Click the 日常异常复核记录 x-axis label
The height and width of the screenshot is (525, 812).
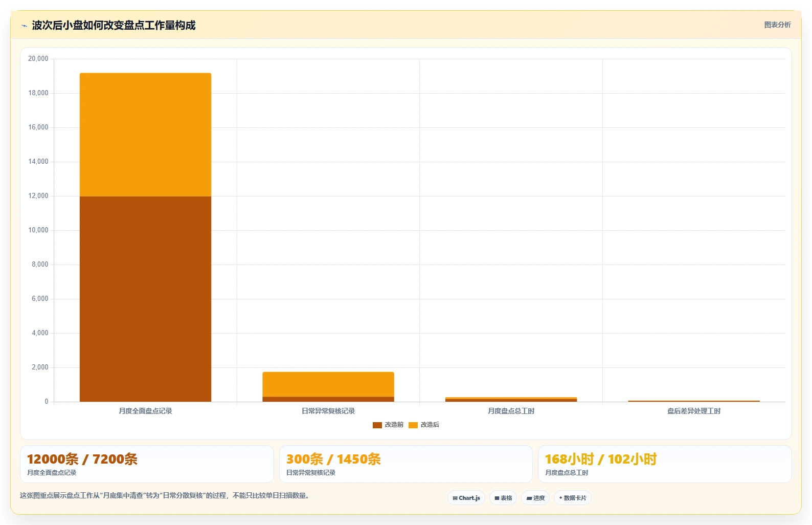(328, 411)
